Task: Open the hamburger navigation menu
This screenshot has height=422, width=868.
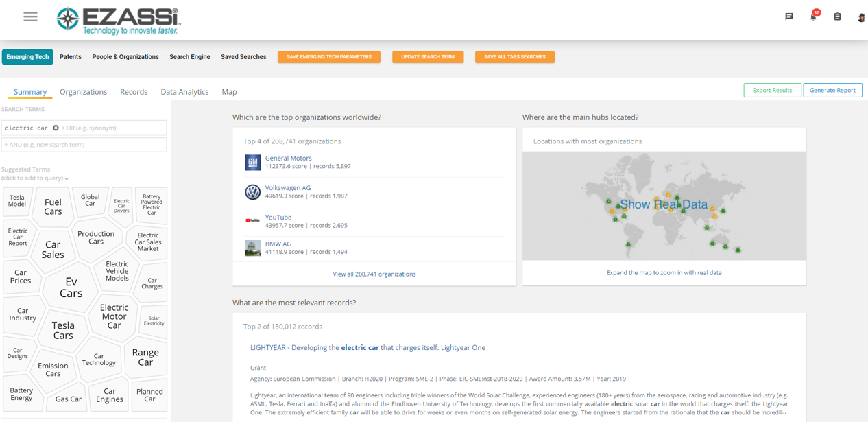Action: click(30, 16)
